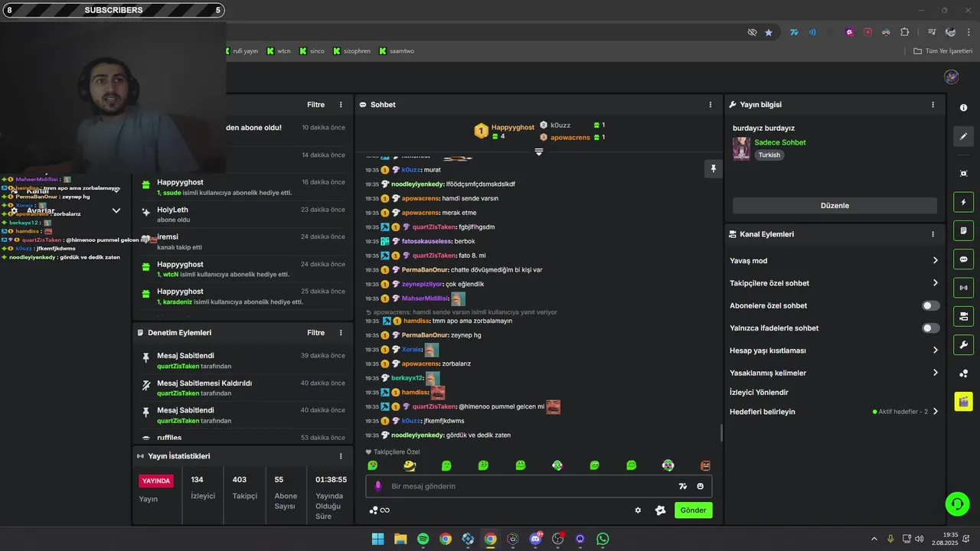This screenshot has height=551, width=980.
Task: Click the icon left of Gönder button
Action: point(660,510)
